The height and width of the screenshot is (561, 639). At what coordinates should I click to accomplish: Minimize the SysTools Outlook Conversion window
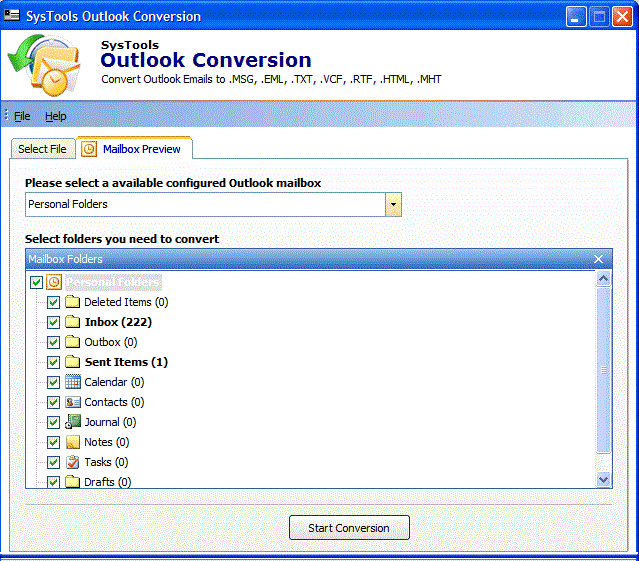[x=576, y=17]
